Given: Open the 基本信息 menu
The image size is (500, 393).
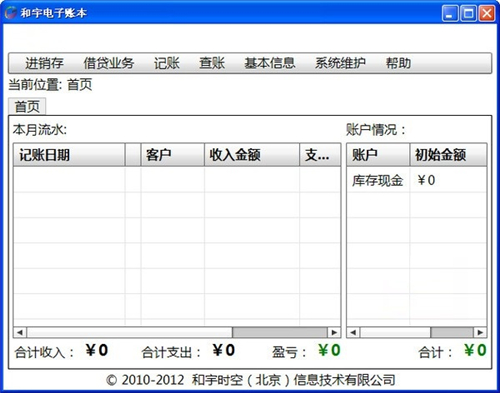Looking at the screenshot, I should point(270,63).
